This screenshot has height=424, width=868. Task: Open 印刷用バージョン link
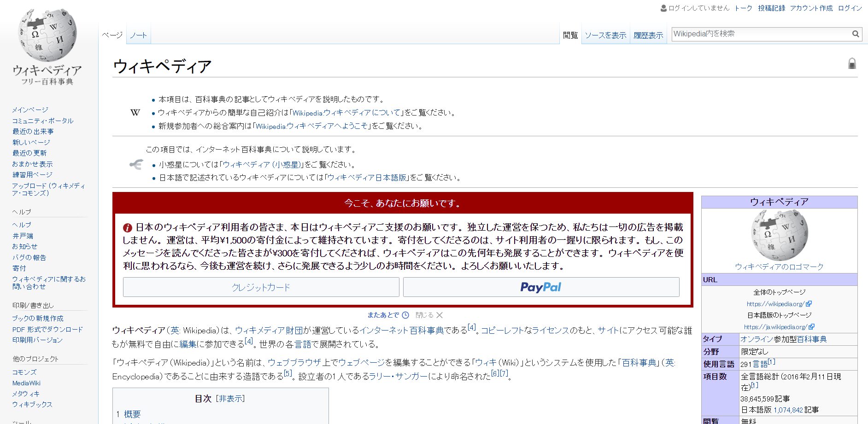pos(37,340)
